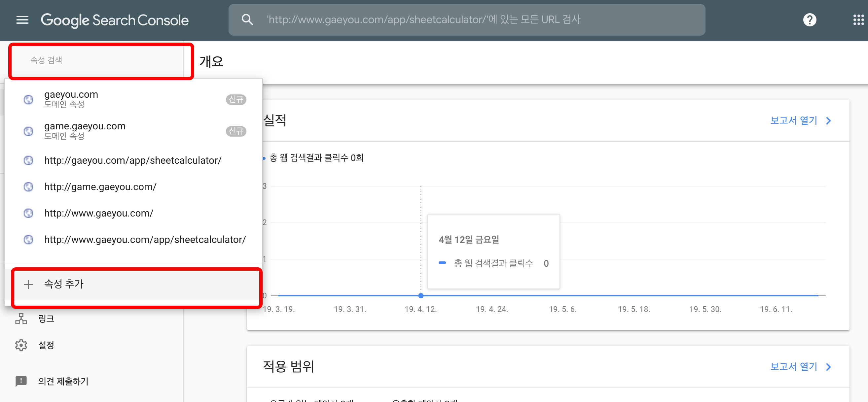
Task: Choose http://gaeyou.com/app/sheetcalculator/ property
Action: (133, 160)
